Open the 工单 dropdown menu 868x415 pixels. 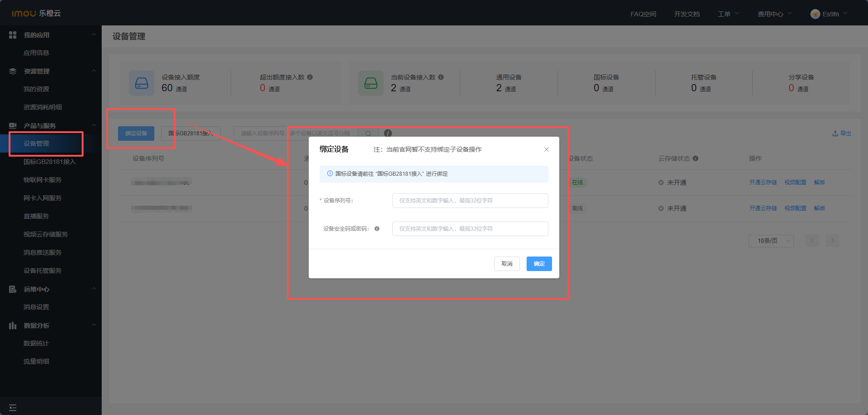pyautogui.click(x=728, y=14)
